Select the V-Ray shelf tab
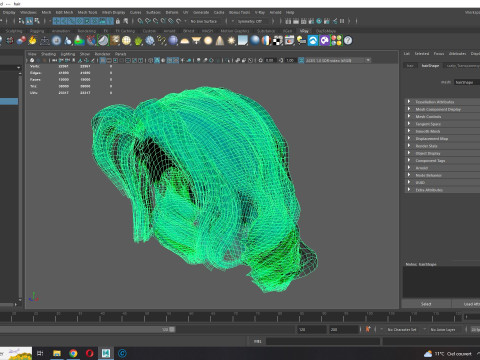The width and height of the screenshot is (480, 360). pyautogui.click(x=304, y=31)
